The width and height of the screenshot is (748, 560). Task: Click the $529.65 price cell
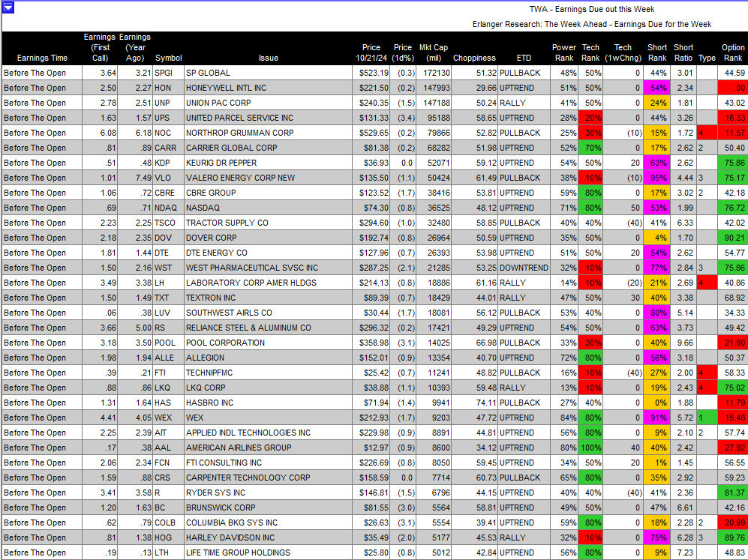click(371, 133)
